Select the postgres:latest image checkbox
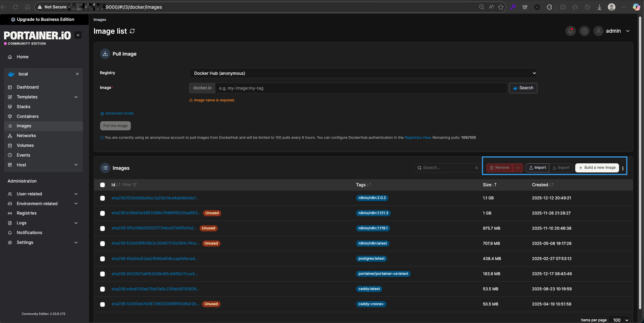Image resolution: width=644 pixels, height=323 pixels. 103,259
